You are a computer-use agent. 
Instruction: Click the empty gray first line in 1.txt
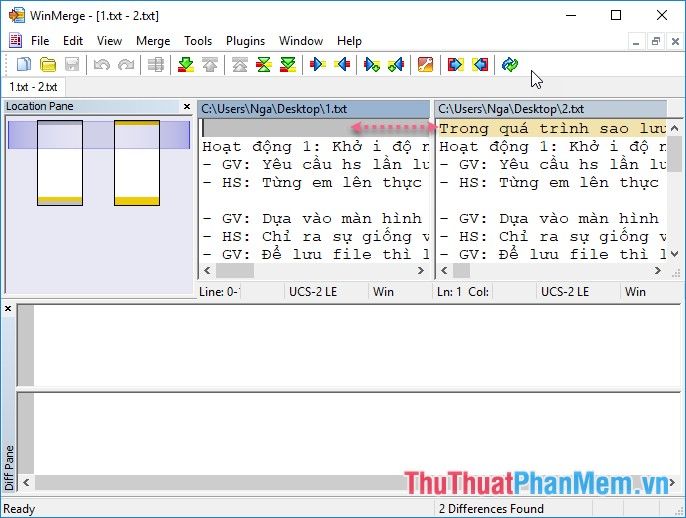315,128
